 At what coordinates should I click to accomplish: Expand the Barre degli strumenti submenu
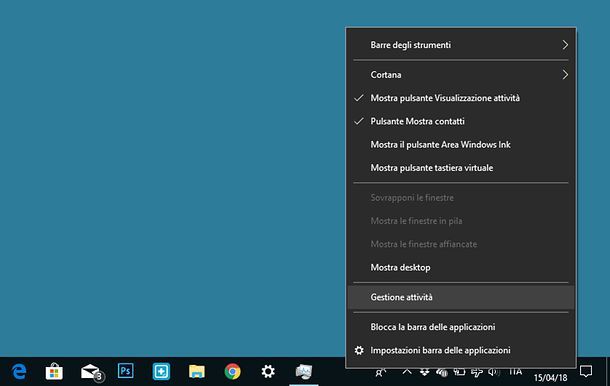click(x=461, y=45)
